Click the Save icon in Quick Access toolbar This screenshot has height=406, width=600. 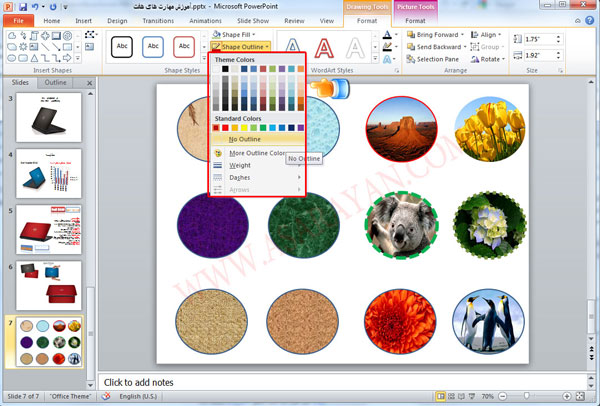22,6
